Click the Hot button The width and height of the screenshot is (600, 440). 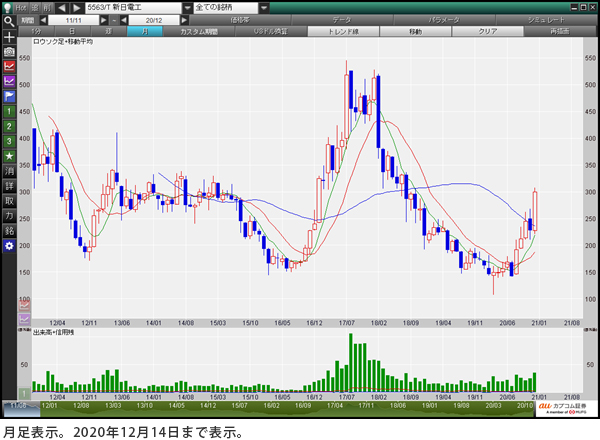pyautogui.click(x=21, y=8)
